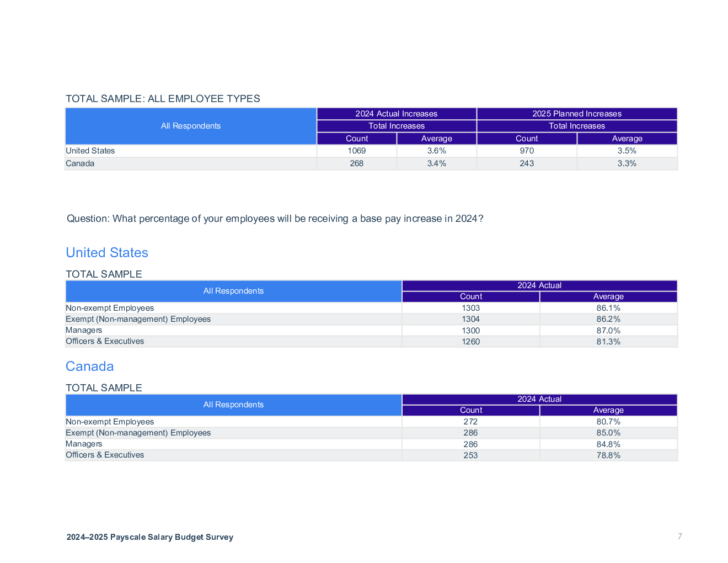Click the '2024–2025 Payscale Salary Budget Survey' footer
Image resolution: width=728 pixels, height=563 pixels.
[150, 537]
